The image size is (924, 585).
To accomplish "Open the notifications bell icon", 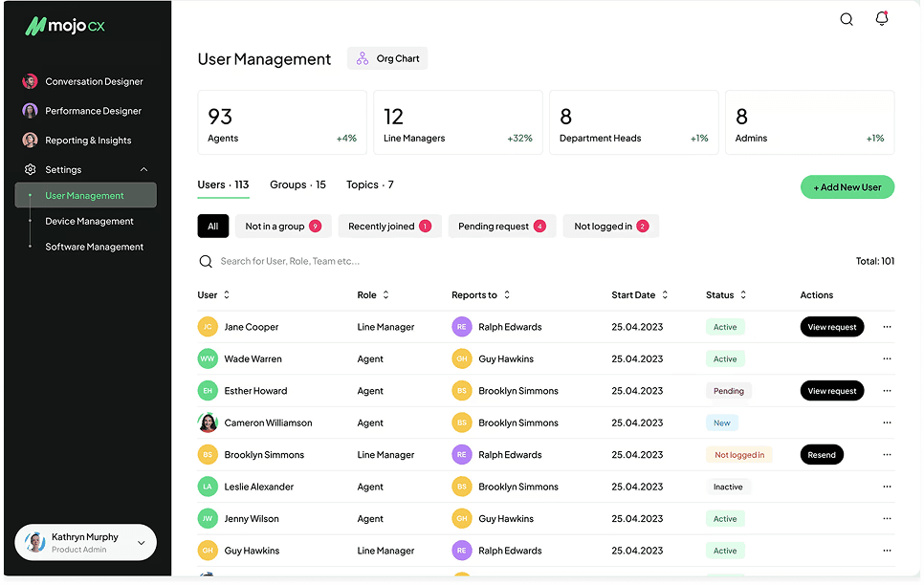I will click(x=881, y=18).
